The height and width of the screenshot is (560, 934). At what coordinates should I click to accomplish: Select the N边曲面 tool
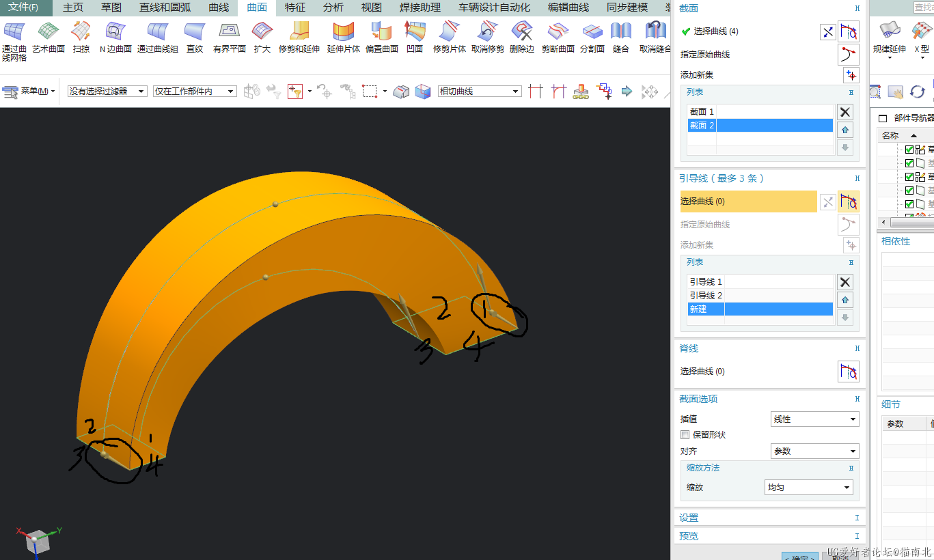115,38
